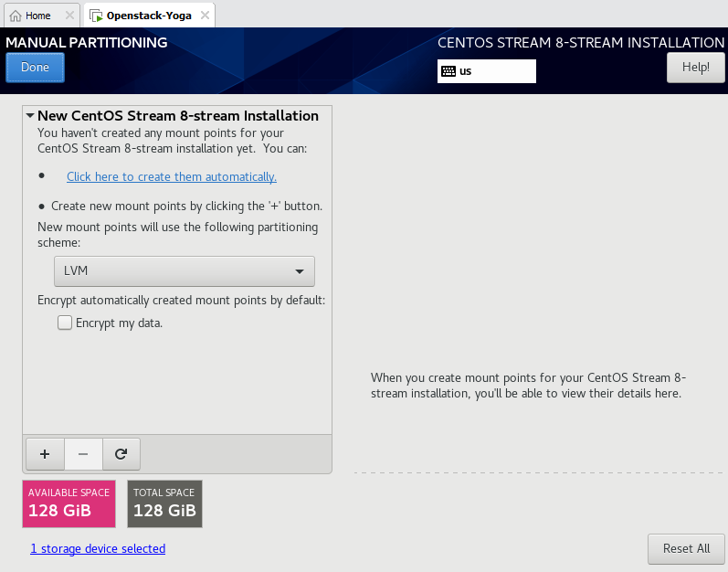The width and height of the screenshot is (728, 572).
Task: Enable the 'Encrypt my data' checkbox
Action: click(x=65, y=323)
